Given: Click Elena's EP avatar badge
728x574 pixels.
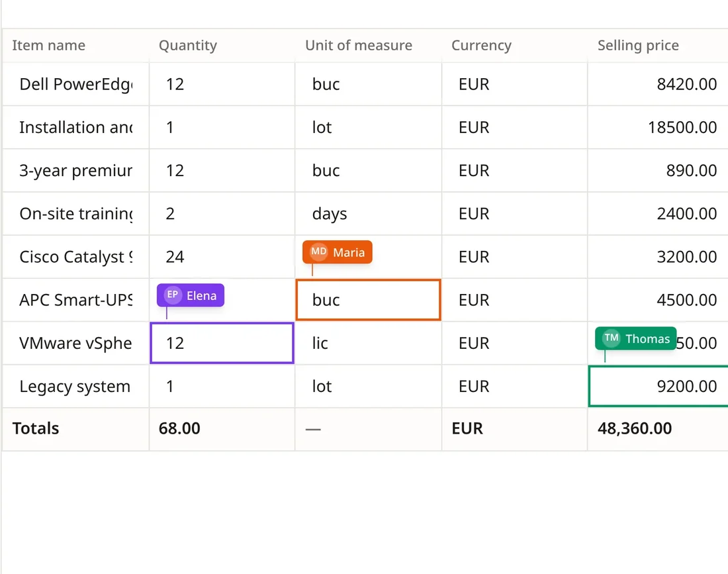Looking at the screenshot, I should [173, 295].
